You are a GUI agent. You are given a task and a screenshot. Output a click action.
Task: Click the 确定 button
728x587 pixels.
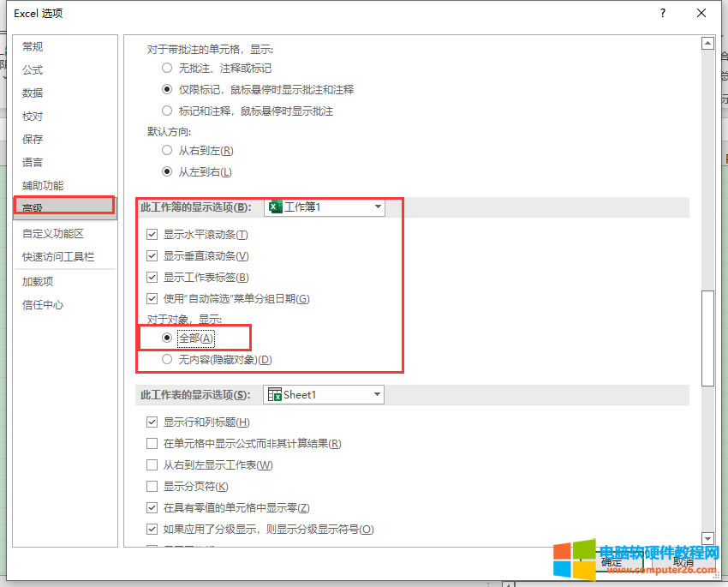pos(612,563)
